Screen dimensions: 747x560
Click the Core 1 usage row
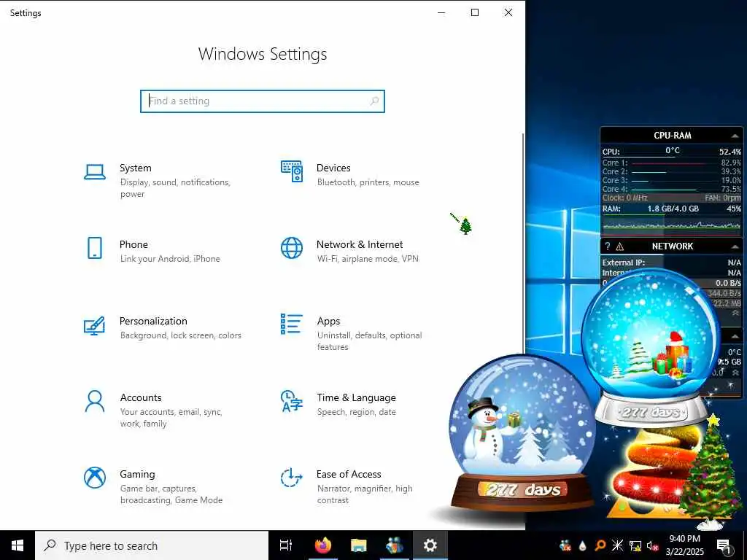pyautogui.click(x=671, y=163)
